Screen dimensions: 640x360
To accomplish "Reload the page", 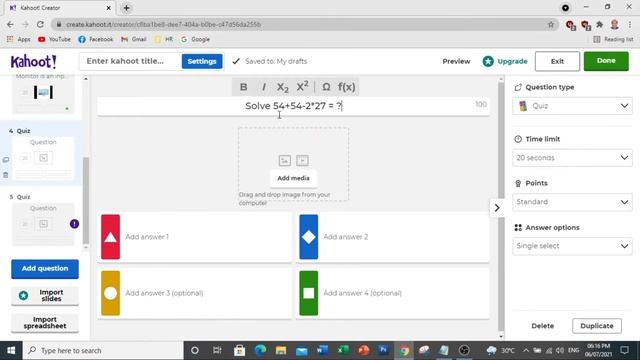I will (40, 24).
